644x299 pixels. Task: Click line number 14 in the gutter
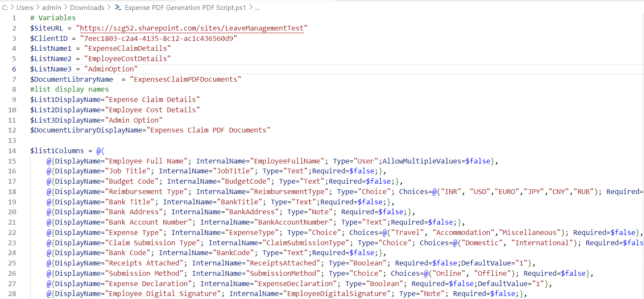tap(12, 151)
